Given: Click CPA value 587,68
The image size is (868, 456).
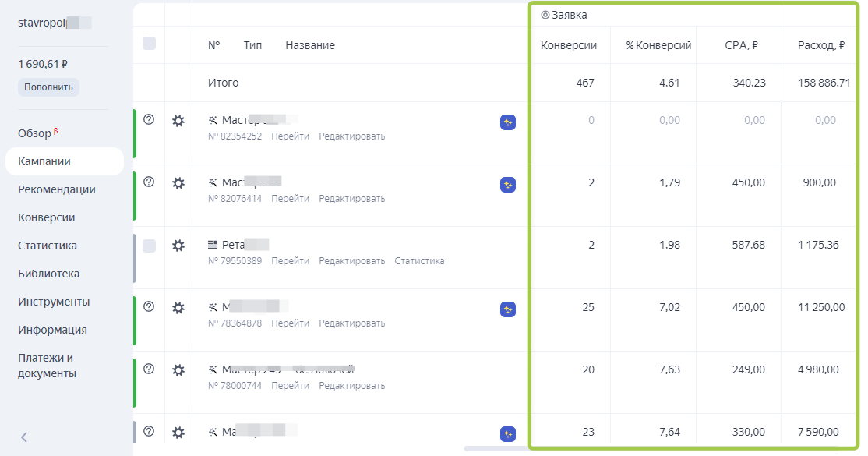Looking at the screenshot, I should [x=749, y=245].
